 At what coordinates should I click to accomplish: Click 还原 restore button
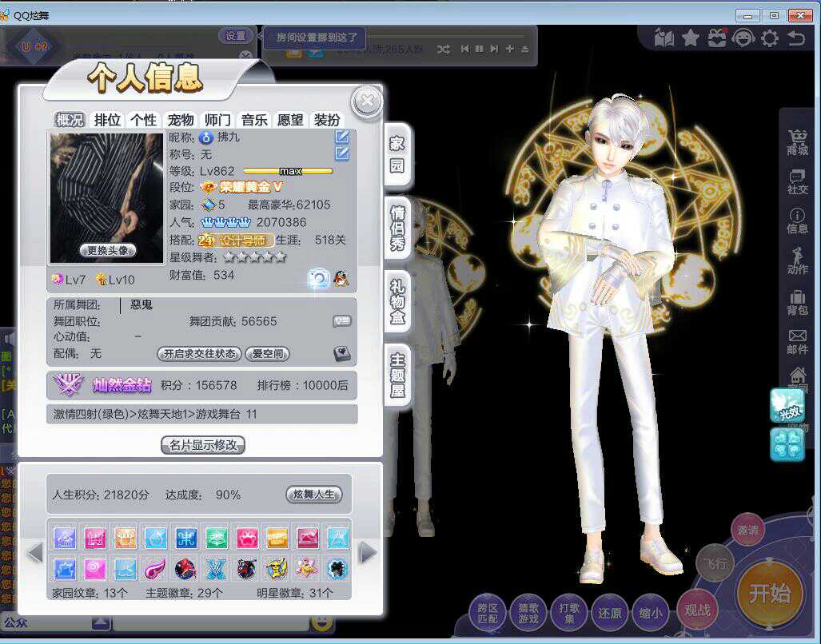(x=610, y=613)
